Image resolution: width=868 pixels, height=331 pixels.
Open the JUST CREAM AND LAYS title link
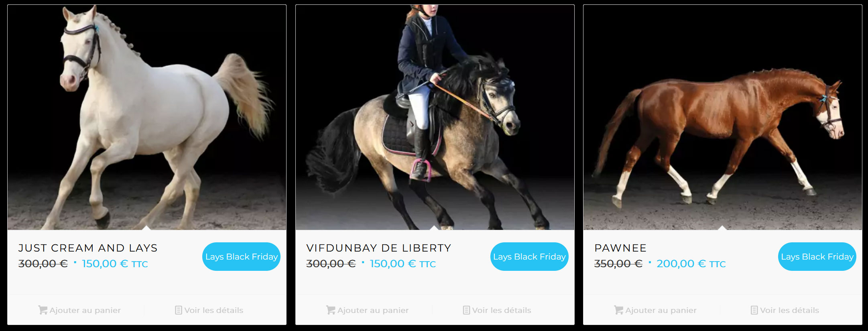pos(88,248)
